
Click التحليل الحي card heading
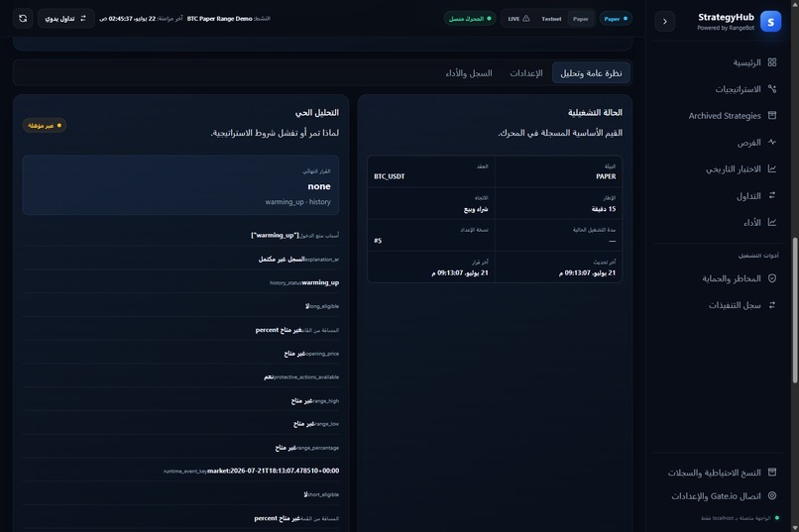[x=317, y=112]
